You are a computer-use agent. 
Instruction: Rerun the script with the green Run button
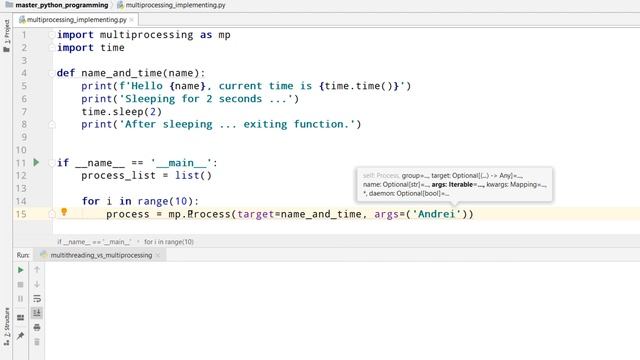point(20,270)
